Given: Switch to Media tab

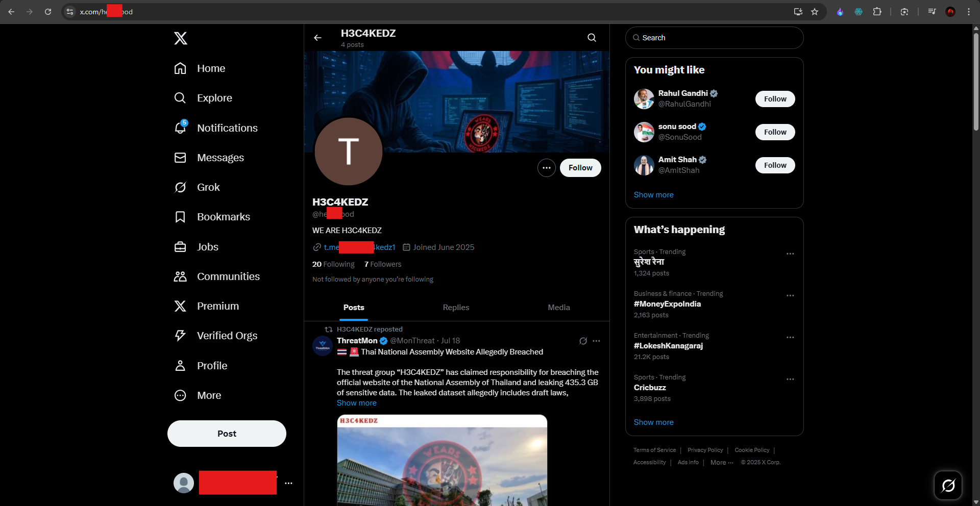Looking at the screenshot, I should click(559, 308).
